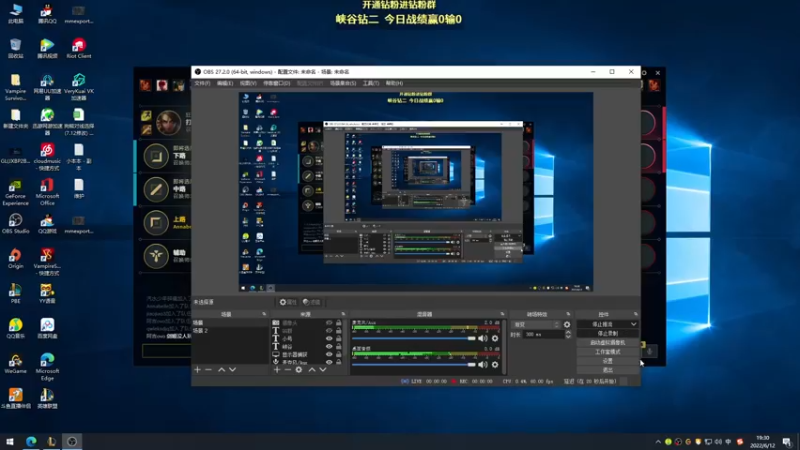Viewport: 800px width, 450px height.
Task: Open the 桌面音频 audio settings gear
Action: point(495,364)
